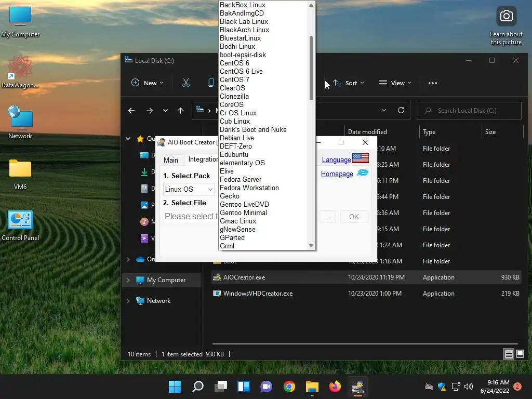Viewport: 532px width, 399px height.
Task: Open the Language link
Action: 336,159
